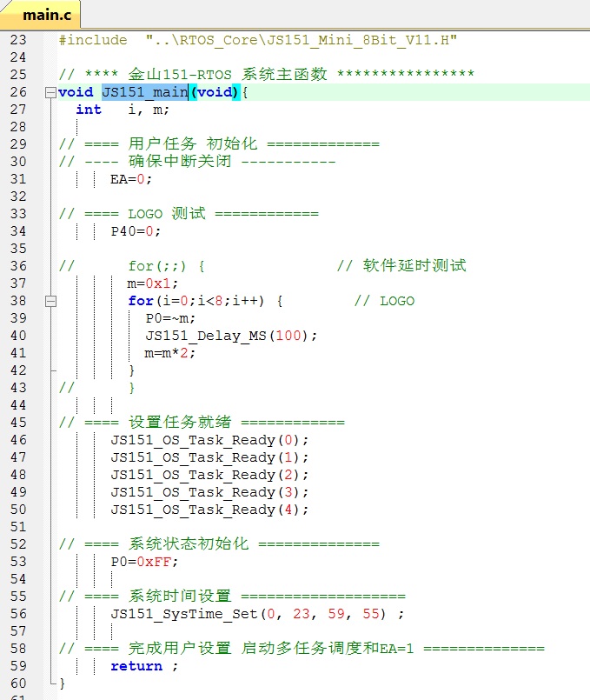Click the '用户任务 初始化' comment line
This screenshot has height=700, width=590.
[219, 144]
